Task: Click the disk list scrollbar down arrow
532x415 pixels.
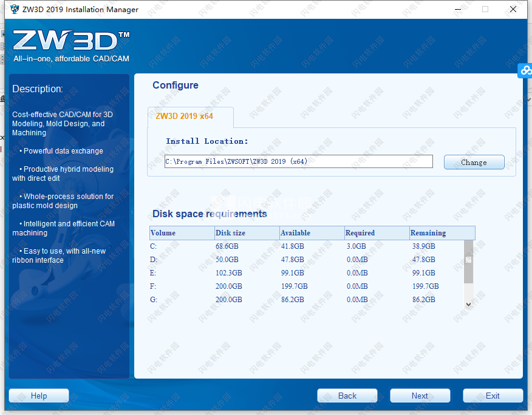Action: [469, 304]
